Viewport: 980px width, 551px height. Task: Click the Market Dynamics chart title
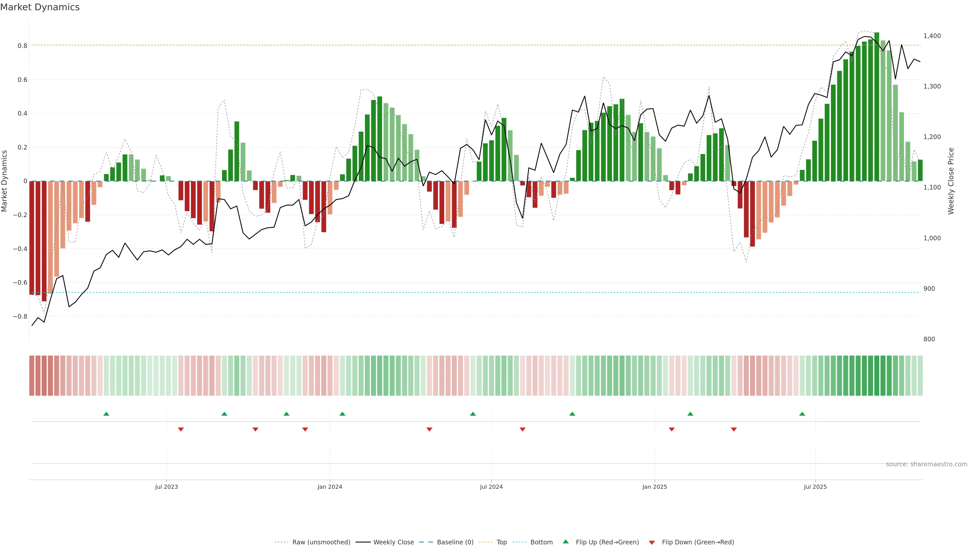(x=40, y=7)
